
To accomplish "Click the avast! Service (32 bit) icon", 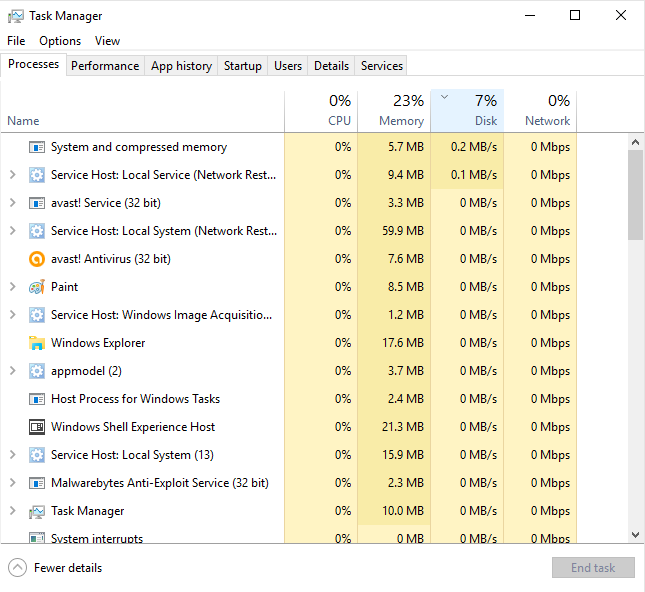I will [x=37, y=203].
